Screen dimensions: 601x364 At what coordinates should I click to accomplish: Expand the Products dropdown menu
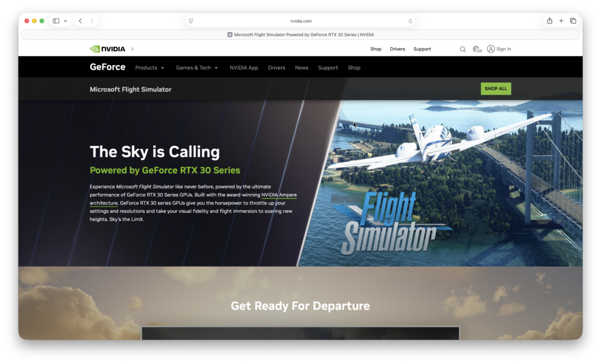coord(150,68)
